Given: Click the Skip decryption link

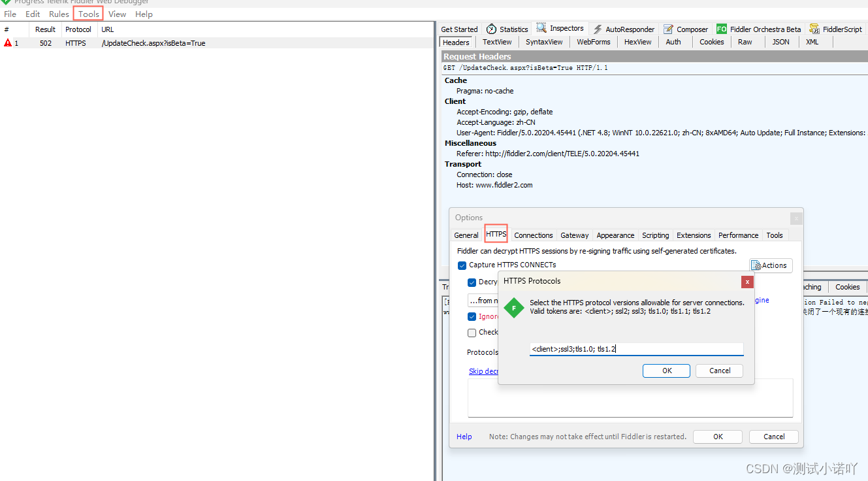Looking at the screenshot, I should pyautogui.click(x=483, y=371).
